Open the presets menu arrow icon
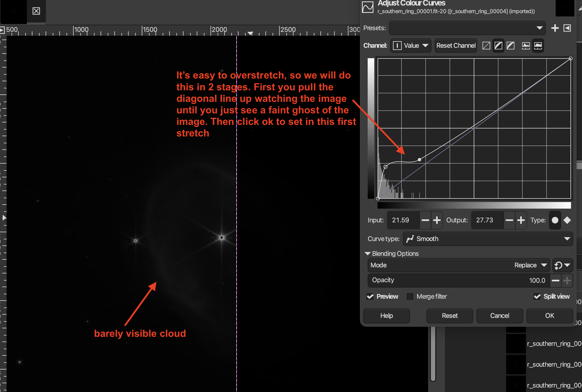 pyautogui.click(x=567, y=28)
